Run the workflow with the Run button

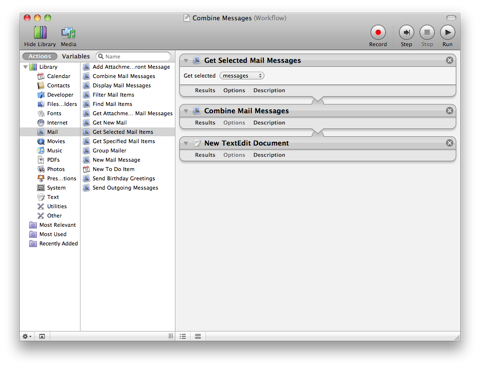[x=448, y=33]
